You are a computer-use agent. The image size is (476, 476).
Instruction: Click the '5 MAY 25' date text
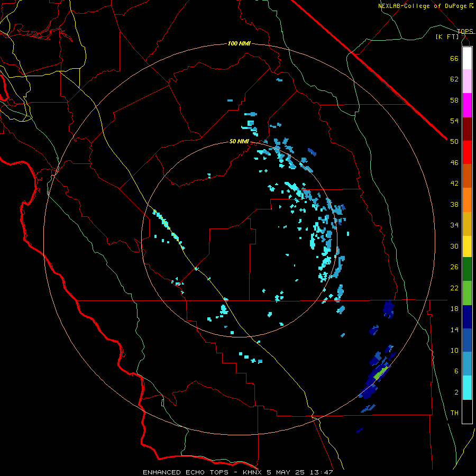click(286, 472)
